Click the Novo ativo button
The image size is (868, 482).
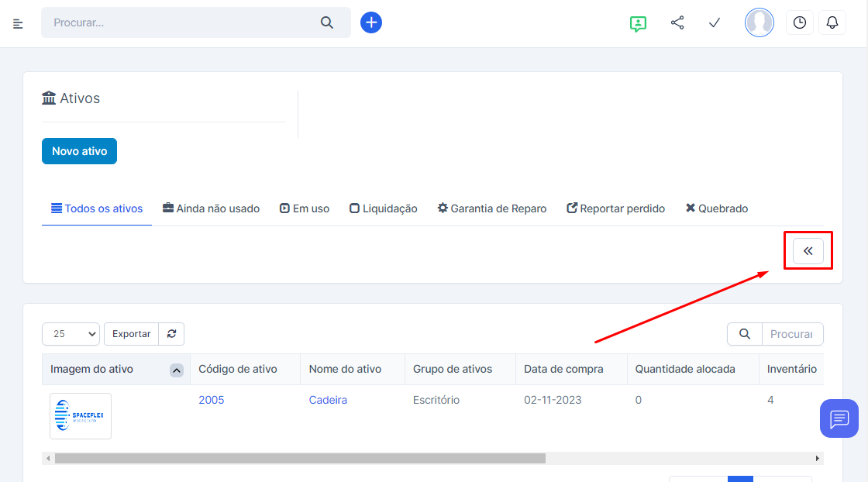(x=79, y=151)
